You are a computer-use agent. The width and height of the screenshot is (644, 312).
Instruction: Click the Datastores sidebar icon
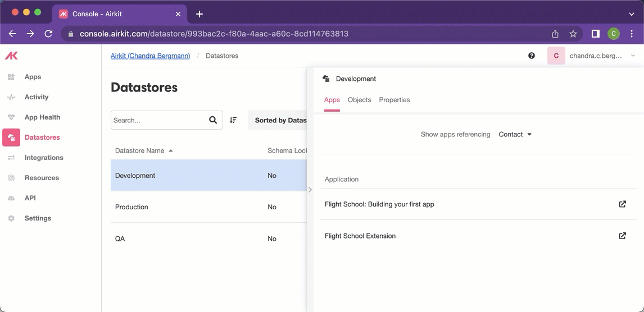11,137
